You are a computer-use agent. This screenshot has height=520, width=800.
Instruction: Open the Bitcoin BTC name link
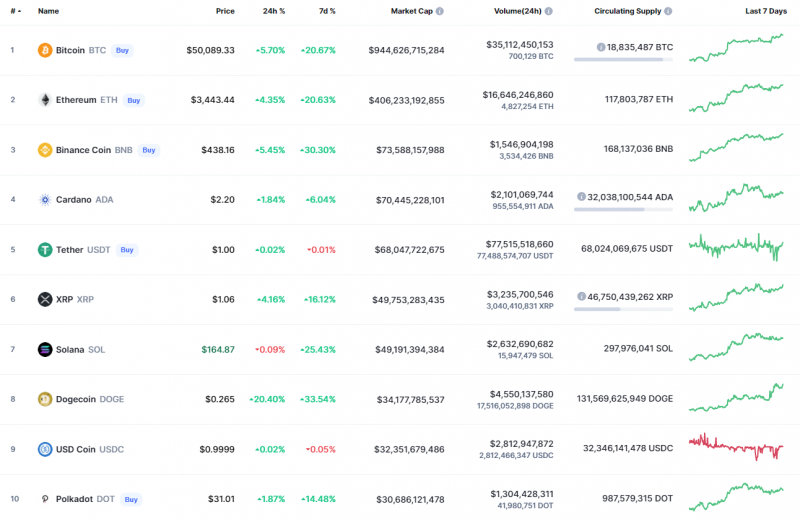pos(81,50)
